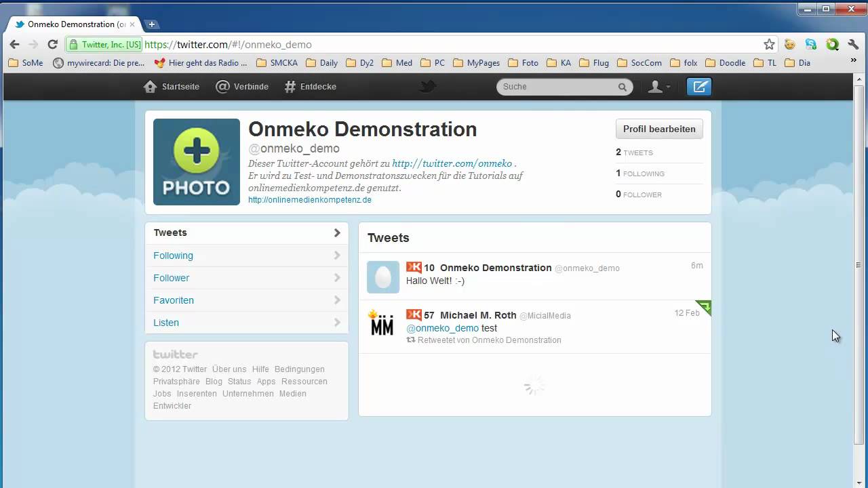Open the SoMe bookmarks folder
The image size is (868, 488).
[x=26, y=63]
